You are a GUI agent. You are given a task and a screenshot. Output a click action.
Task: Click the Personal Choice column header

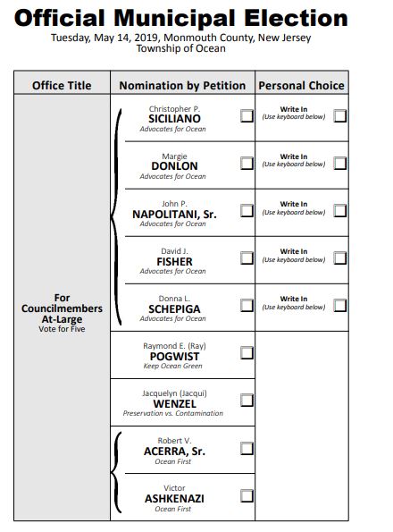pyautogui.click(x=302, y=86)
